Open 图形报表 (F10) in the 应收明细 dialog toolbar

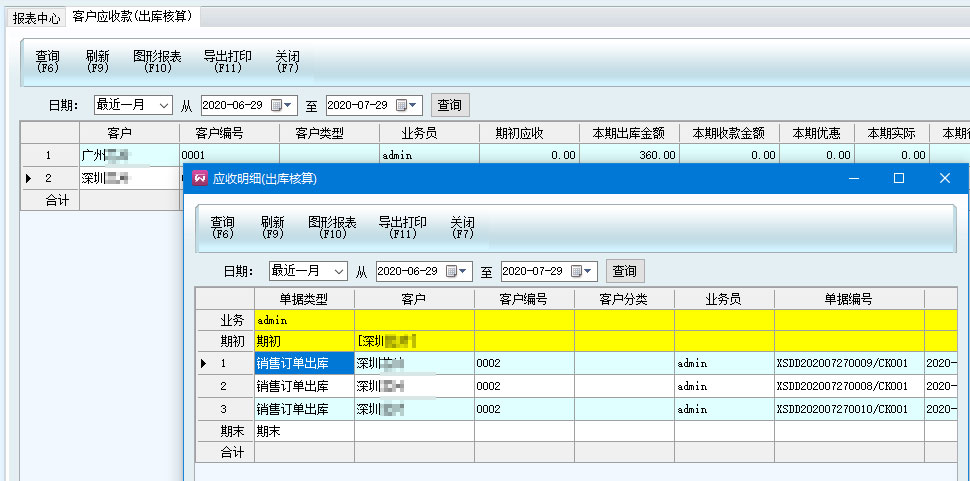332,228
